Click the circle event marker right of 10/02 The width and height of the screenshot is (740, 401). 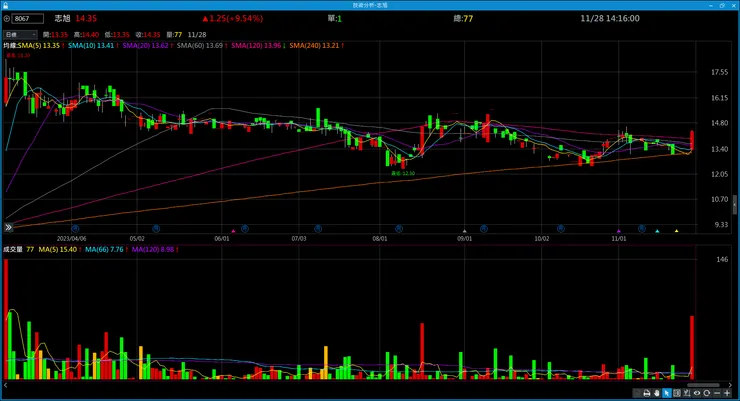pyautogui.click(x=561, y=229)
